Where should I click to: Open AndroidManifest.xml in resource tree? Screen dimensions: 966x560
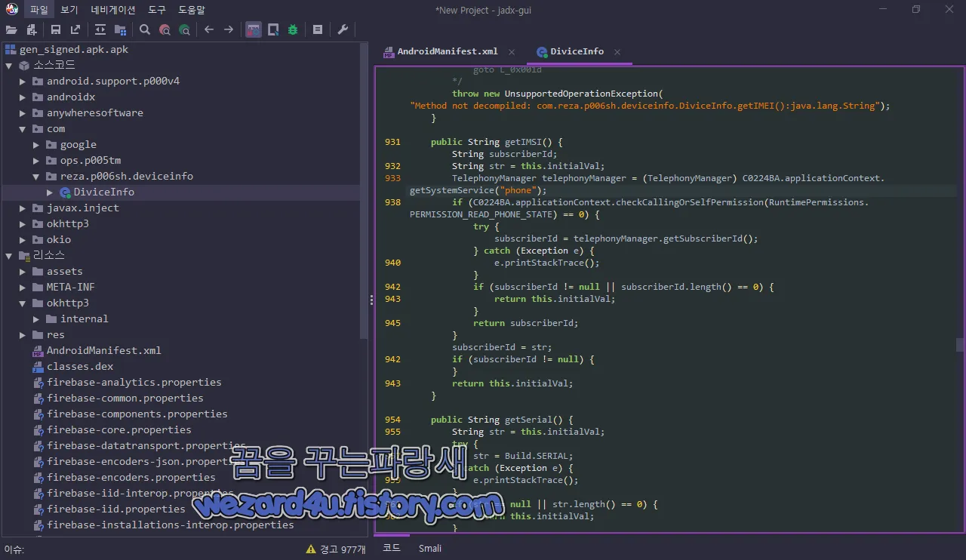click(104, 351)
